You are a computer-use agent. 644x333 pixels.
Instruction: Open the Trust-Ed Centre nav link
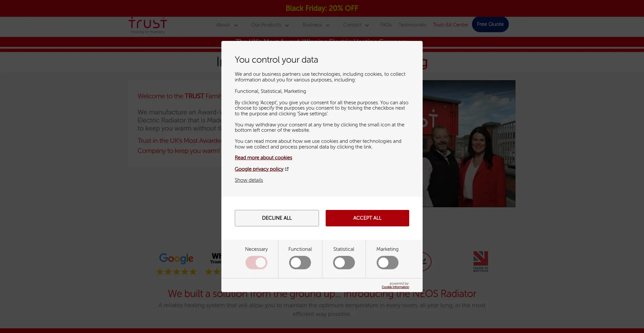point(450,25)
